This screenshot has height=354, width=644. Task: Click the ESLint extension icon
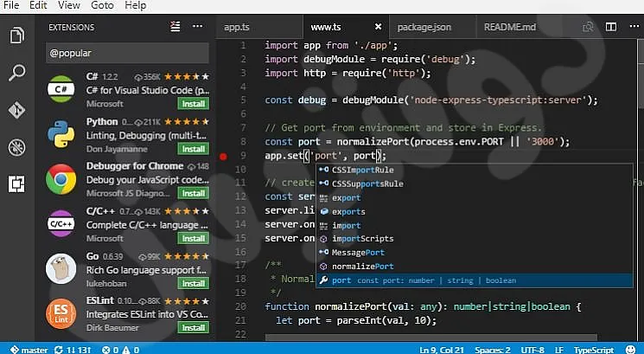pyautogui.click(x=61, y=313)
